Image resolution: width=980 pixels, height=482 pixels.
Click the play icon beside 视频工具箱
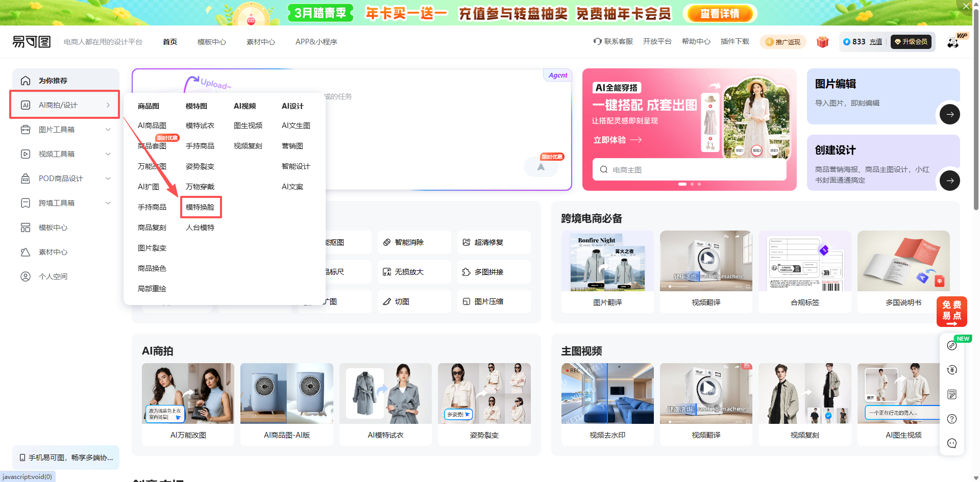pyautogui.click(x=26, y=154)
